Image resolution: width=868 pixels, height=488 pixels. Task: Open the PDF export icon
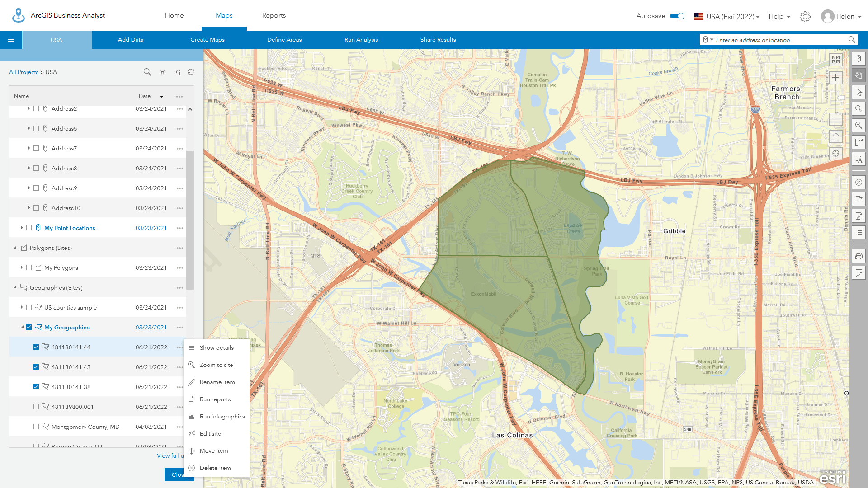click(x=859, y=216)
